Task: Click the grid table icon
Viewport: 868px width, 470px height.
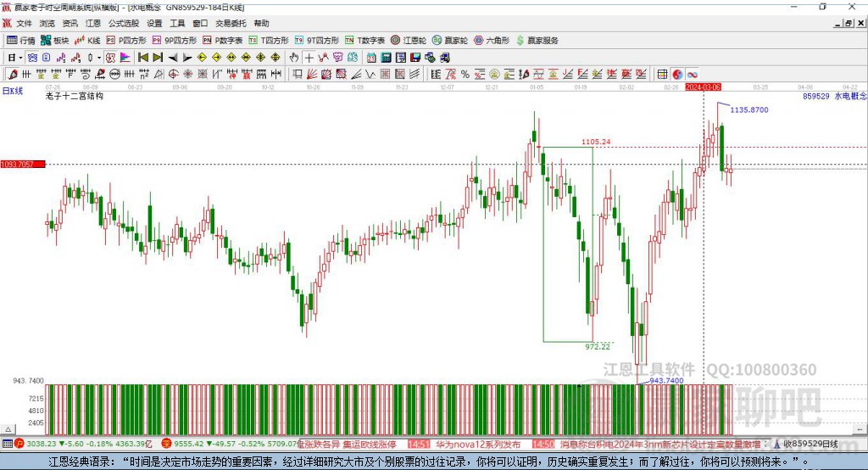Action: click(x=662, y=75)
